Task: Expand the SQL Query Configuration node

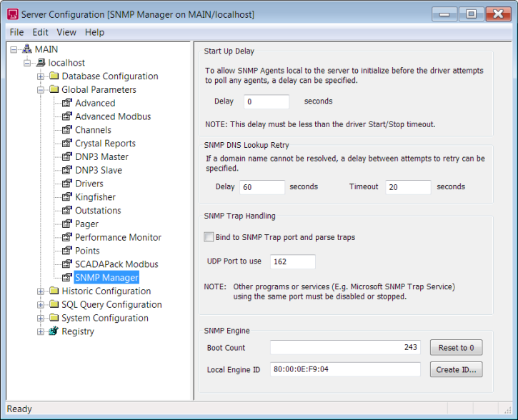Action: pyautogui.click(x=41, y=305)
